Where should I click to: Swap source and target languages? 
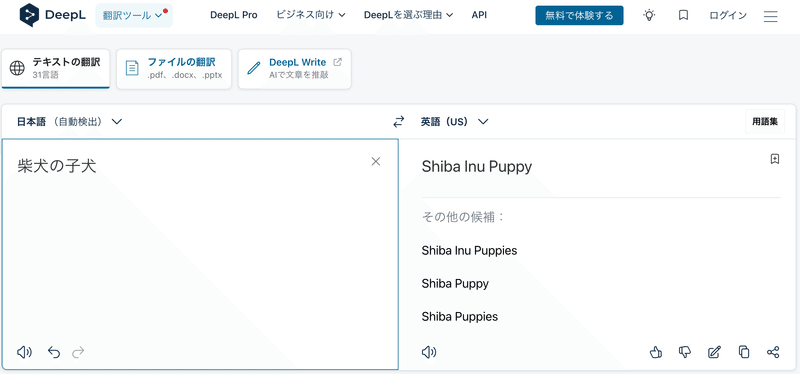tap(398, 122)
